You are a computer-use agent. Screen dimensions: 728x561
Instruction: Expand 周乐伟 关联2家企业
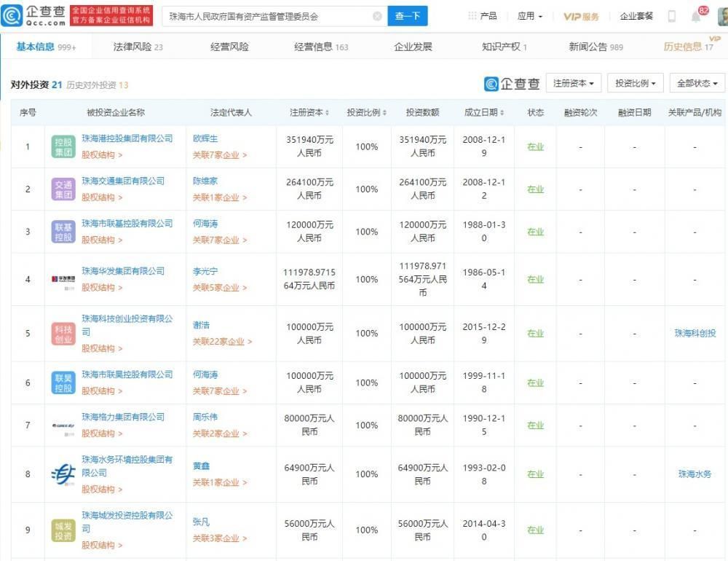coord(220,433)
